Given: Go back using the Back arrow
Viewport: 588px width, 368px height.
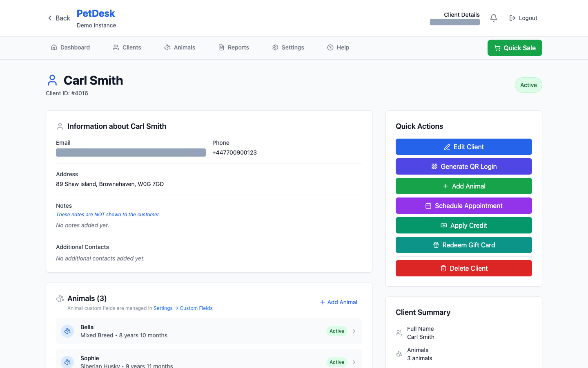Looking at the screenshot, I should coord(59,18).
